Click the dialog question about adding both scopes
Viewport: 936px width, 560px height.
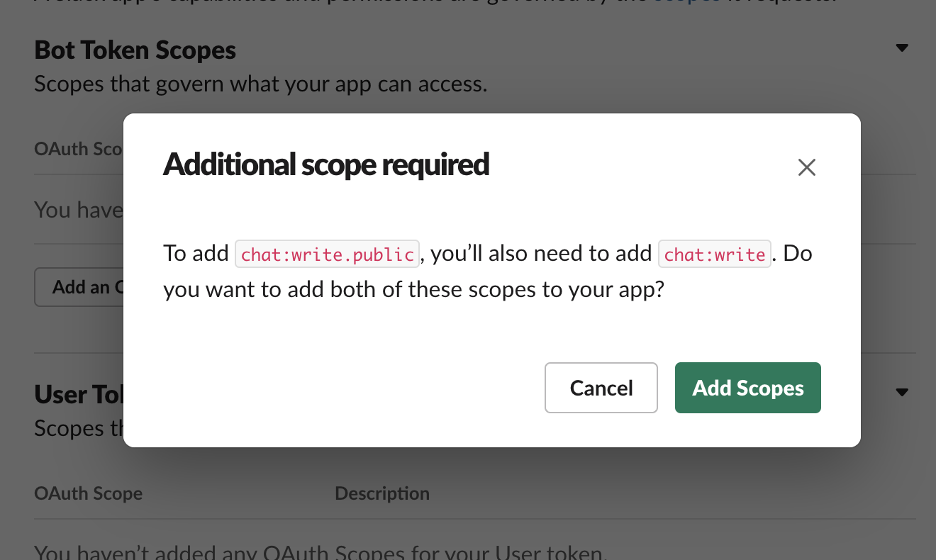pyautogui.click(x=413, y=290)
